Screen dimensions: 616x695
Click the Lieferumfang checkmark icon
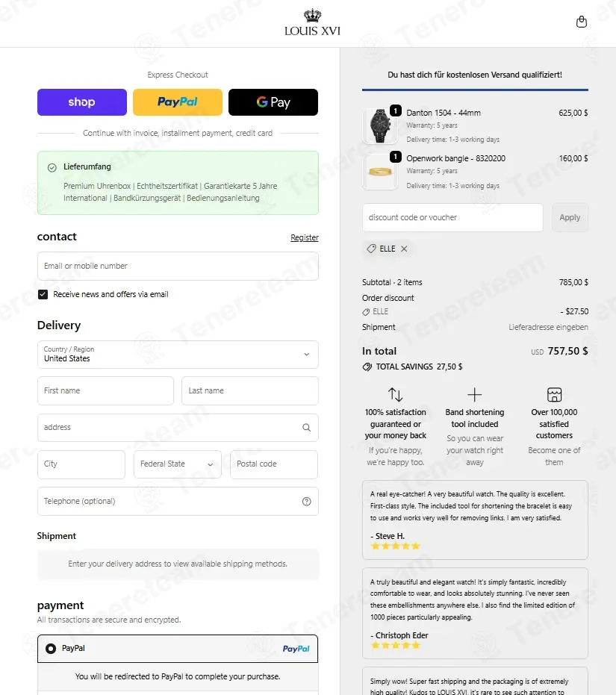point(52,167)
